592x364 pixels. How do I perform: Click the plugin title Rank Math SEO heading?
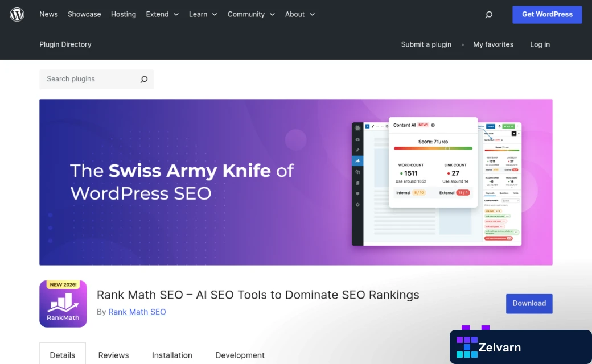click(x=258, y=295)
